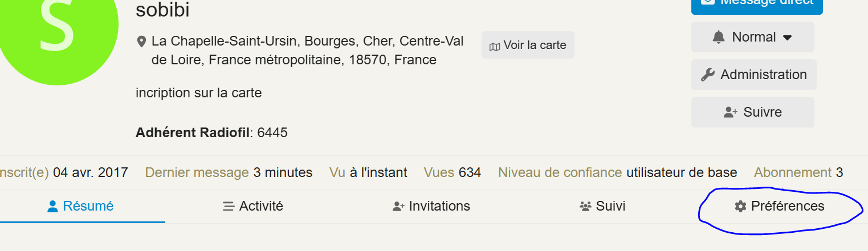Follow user with Suivre button
The image size is (868, 251).
[x=753, y=113]
